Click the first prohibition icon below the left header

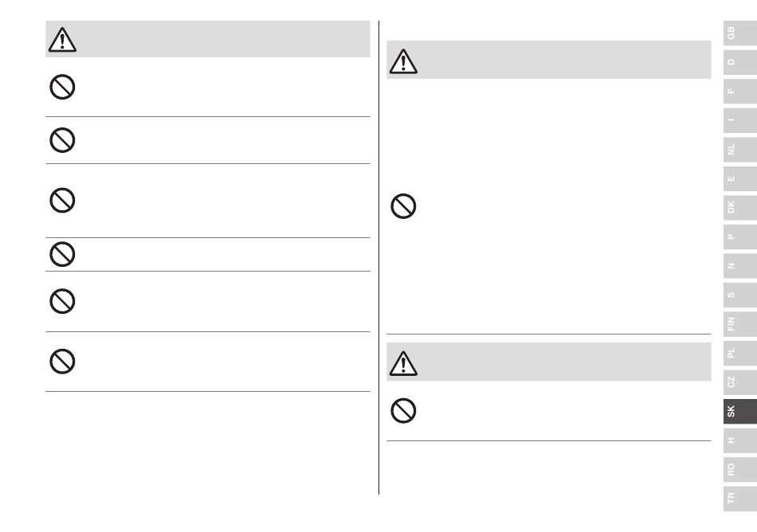pyautogui.click(x=62, y=87)
